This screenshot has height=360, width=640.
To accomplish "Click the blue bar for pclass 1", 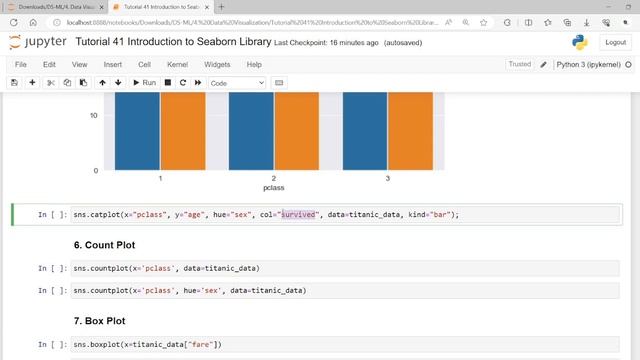I will tap(137, 131).
